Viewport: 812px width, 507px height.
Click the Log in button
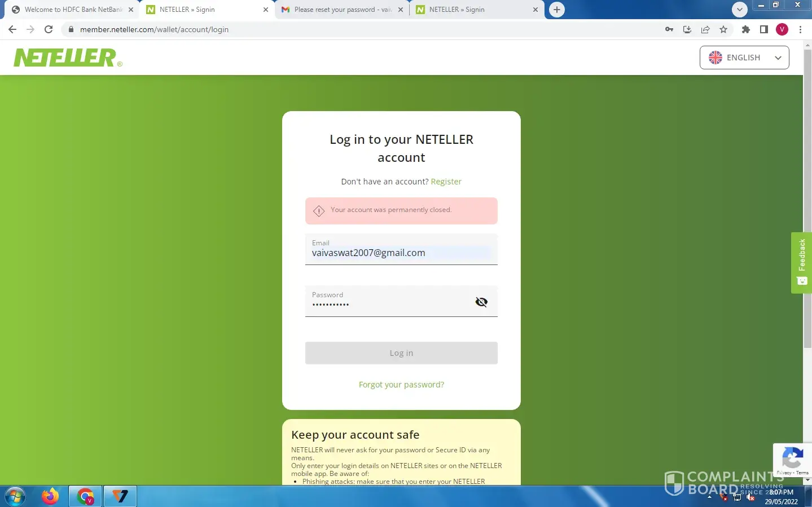coord(401,353)
